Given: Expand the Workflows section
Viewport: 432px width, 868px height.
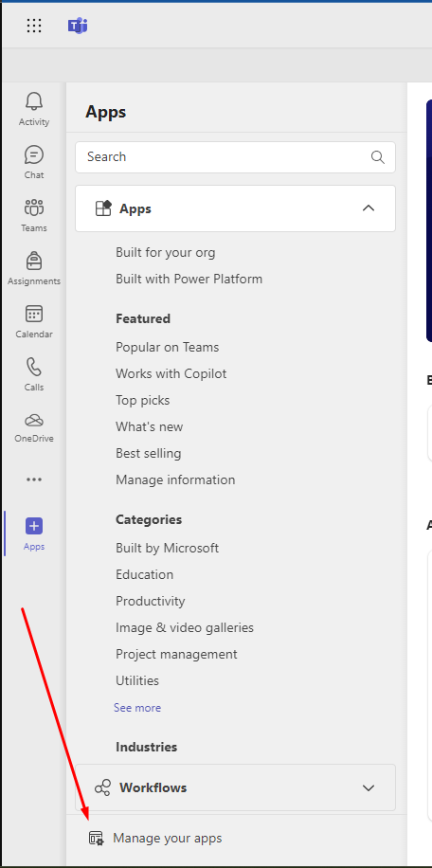Looking at the screenshot, I should 236,787.
